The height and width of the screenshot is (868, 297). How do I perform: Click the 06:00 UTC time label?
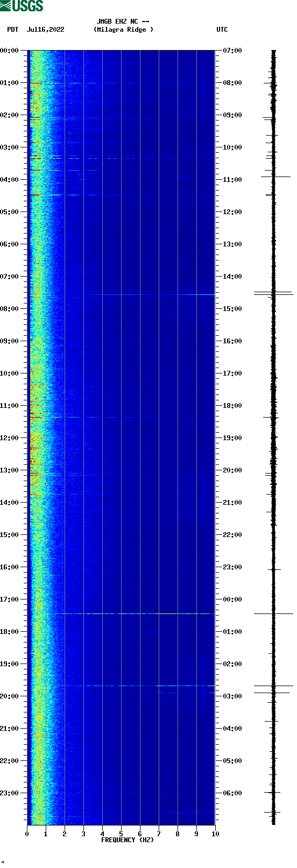[x=232, y=793]
